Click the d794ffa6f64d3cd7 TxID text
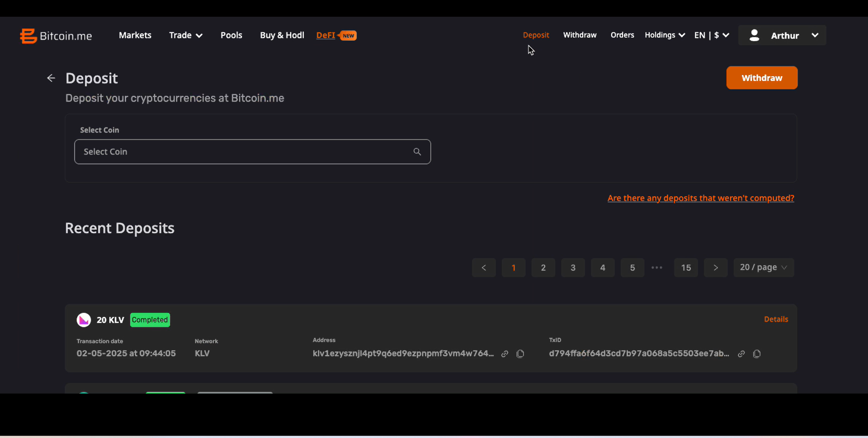 (639, 353)
